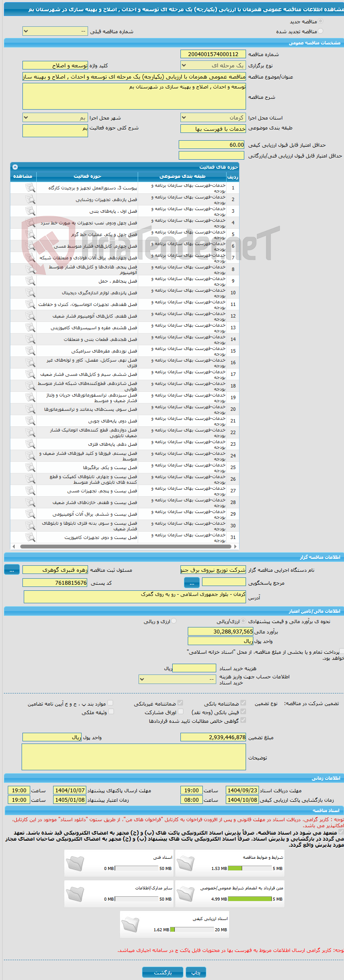Viewport: 344px width, 980px height.
Task: Open the view icon for row 23
Action: click(30, 444)
